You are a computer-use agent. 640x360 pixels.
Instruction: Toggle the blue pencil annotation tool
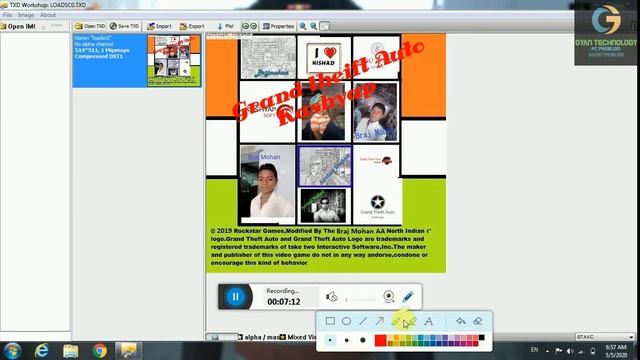(408, 297)
